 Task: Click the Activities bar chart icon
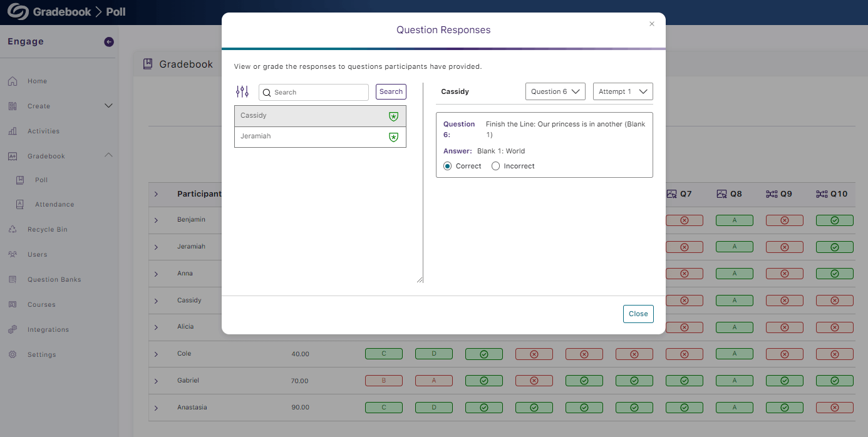[x=13, y=131]
